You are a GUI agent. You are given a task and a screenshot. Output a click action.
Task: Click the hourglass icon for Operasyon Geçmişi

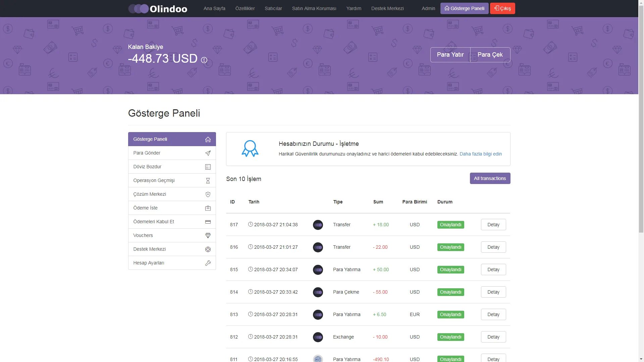(x=208, y=181)
